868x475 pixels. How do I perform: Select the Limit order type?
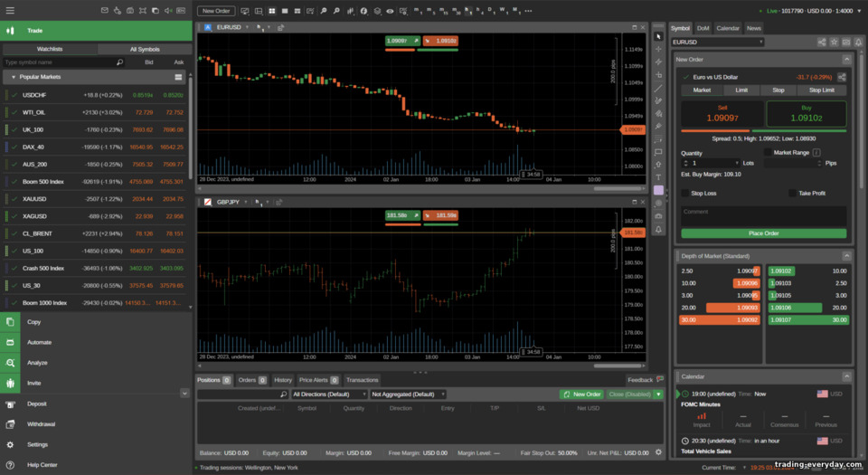(x=741, y=90)
